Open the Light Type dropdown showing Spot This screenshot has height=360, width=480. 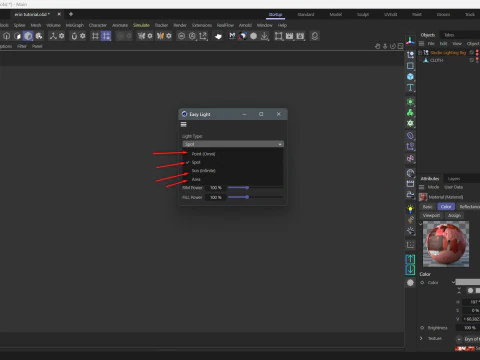point(233,144)
